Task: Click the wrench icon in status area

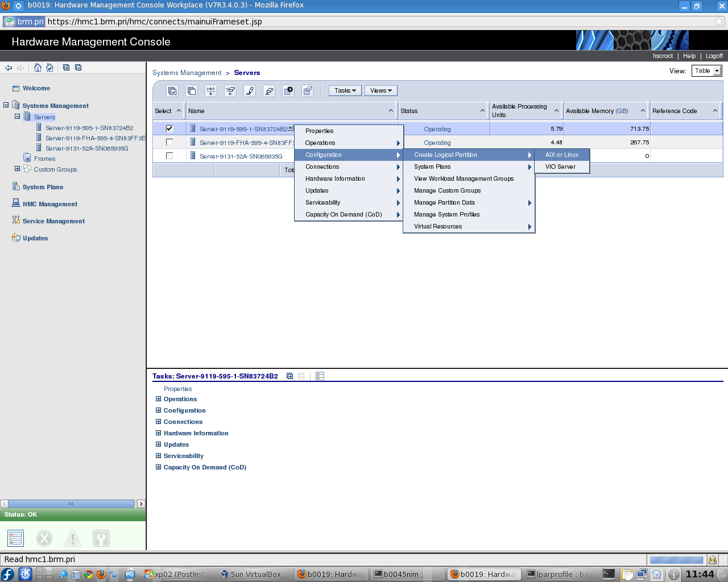Action: click(101, 538)
